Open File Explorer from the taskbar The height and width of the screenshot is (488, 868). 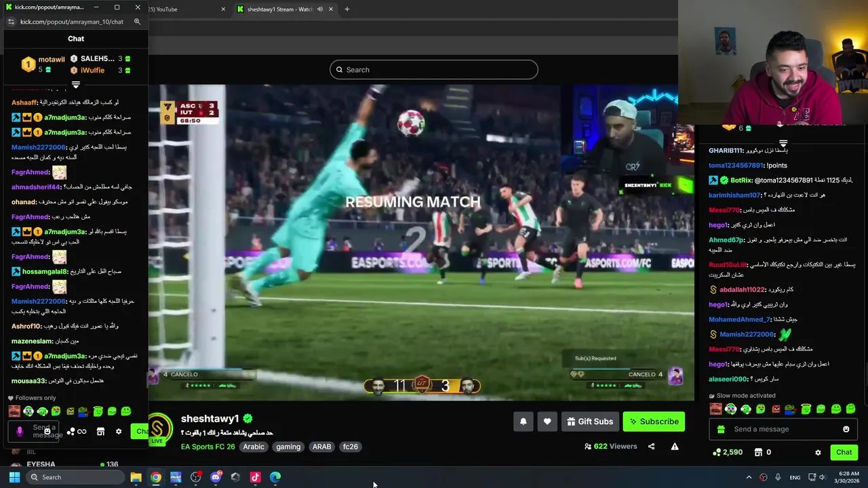(136, 477)
